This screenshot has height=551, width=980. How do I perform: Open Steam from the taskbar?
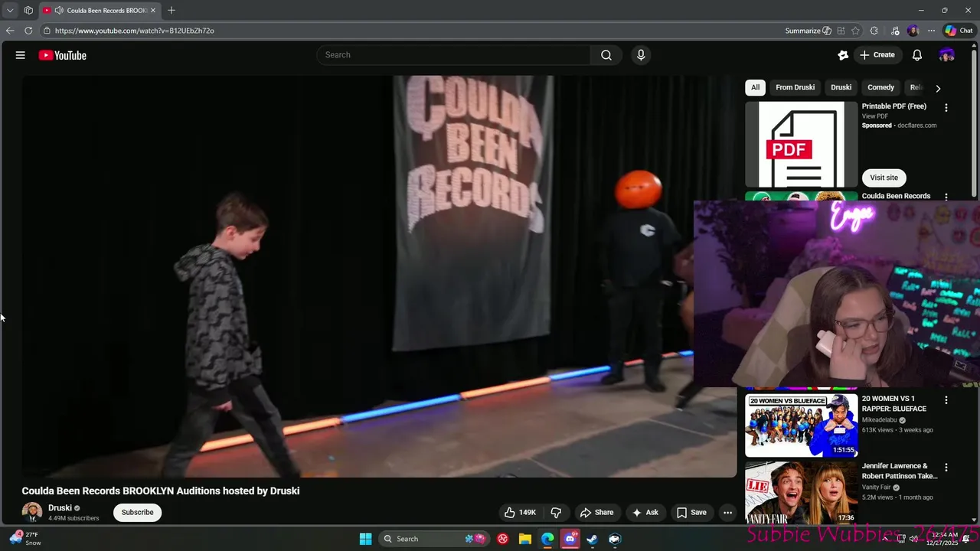(592, 539)
